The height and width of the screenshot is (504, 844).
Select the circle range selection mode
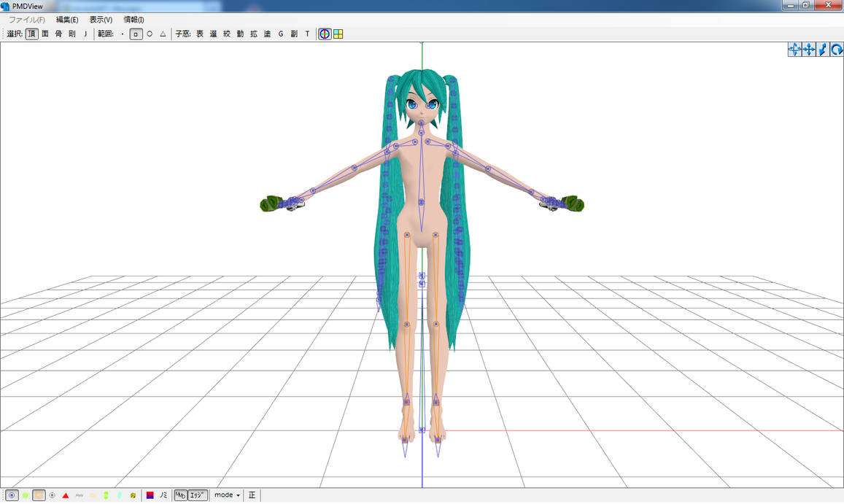click(150, 34)
